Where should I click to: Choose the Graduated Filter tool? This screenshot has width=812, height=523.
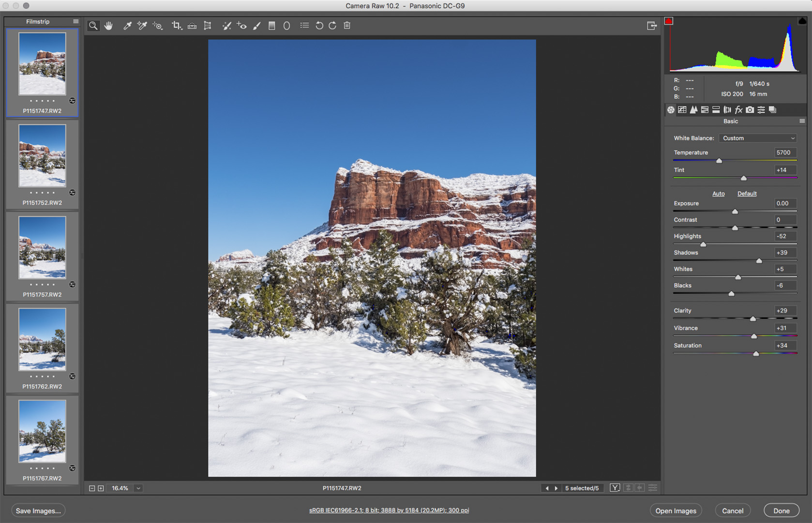(272, 26)
